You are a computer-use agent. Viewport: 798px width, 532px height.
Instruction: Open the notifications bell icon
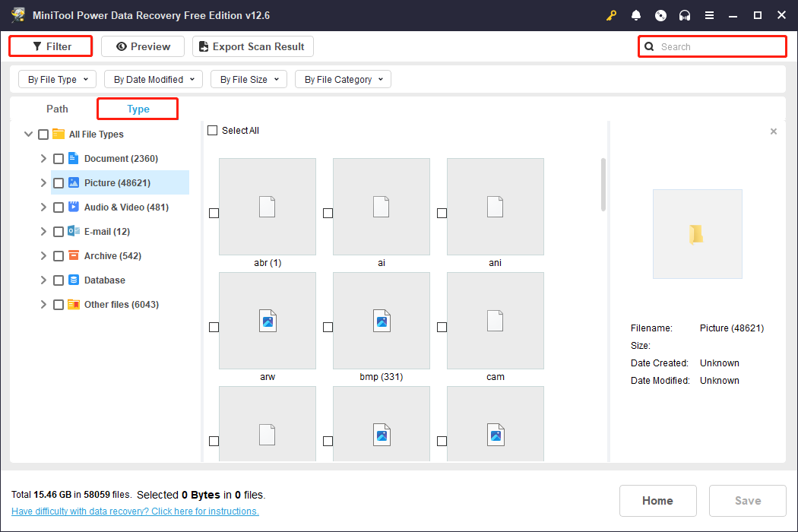(636, 15)
